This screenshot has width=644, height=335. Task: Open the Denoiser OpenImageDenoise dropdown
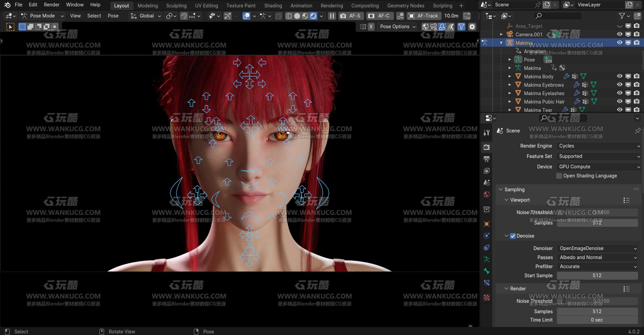click(597, 248)
